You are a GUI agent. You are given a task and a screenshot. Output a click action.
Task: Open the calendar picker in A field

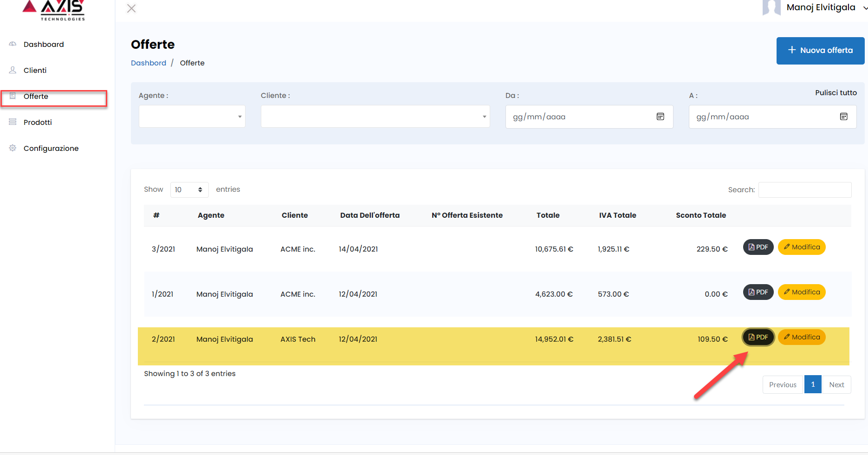(843, 117)
